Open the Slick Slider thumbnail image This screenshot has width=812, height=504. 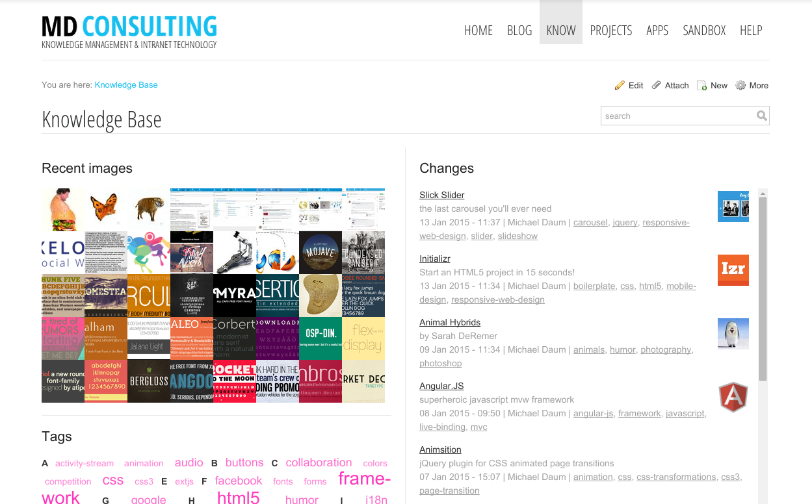pos(733,207)
